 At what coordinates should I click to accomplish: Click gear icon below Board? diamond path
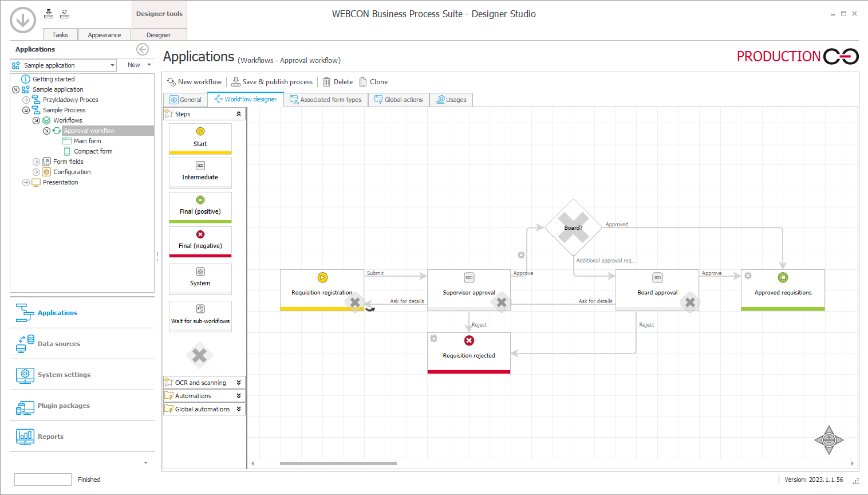[521, 255]
